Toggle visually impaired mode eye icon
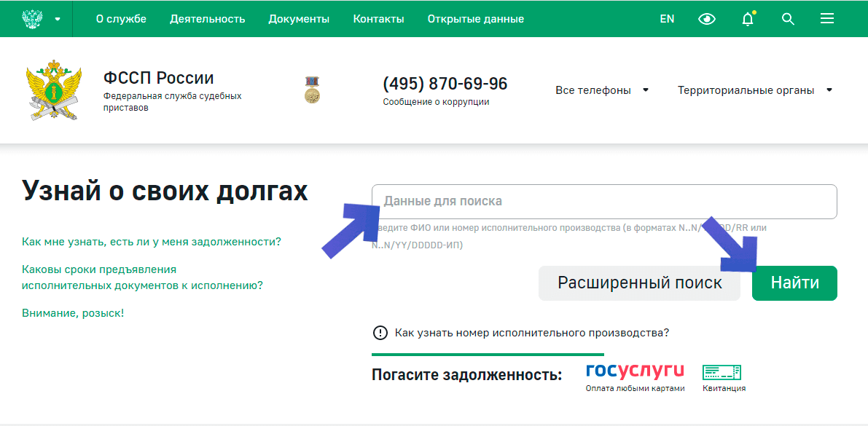The height and width of the screenshot is (426, 868). point(707,19)
